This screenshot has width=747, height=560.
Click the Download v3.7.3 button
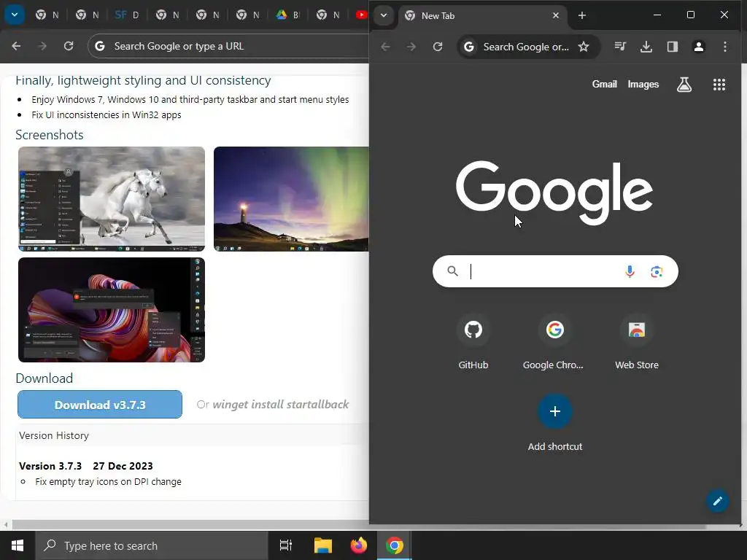(100, 405)
